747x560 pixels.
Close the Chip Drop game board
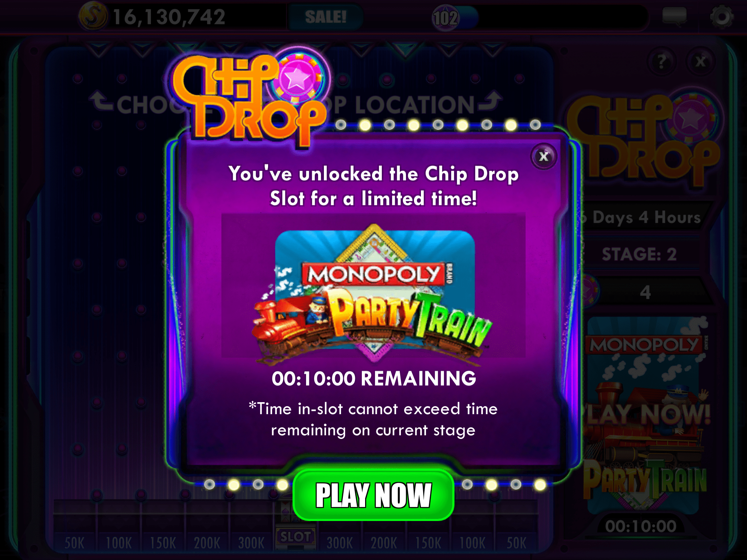[700, 62]
